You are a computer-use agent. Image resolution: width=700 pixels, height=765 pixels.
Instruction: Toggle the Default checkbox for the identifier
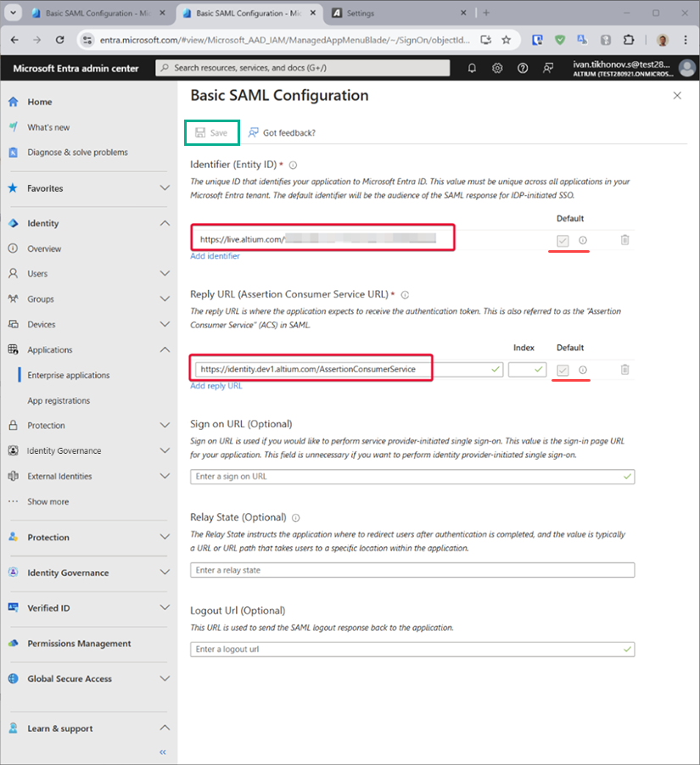(563, 241)
